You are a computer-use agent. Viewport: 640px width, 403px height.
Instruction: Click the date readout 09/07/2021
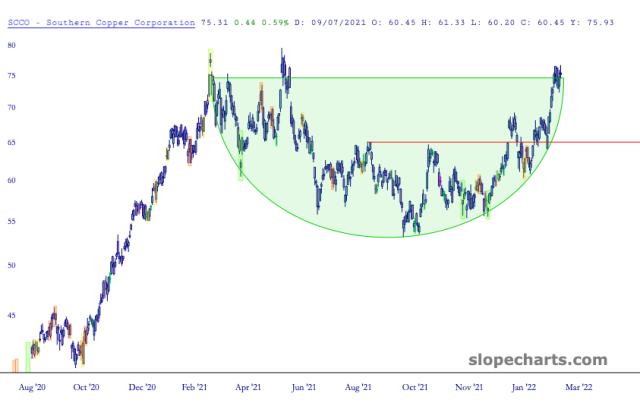tap(337, 20)
